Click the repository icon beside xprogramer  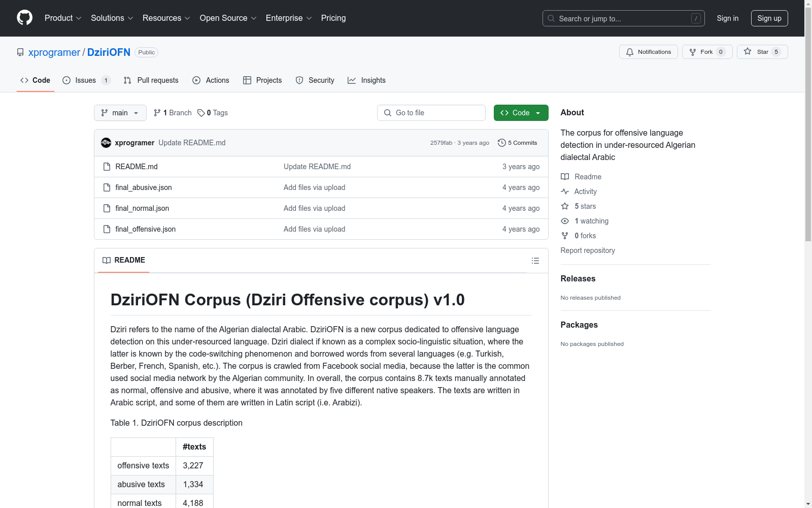tap(20, 52)
